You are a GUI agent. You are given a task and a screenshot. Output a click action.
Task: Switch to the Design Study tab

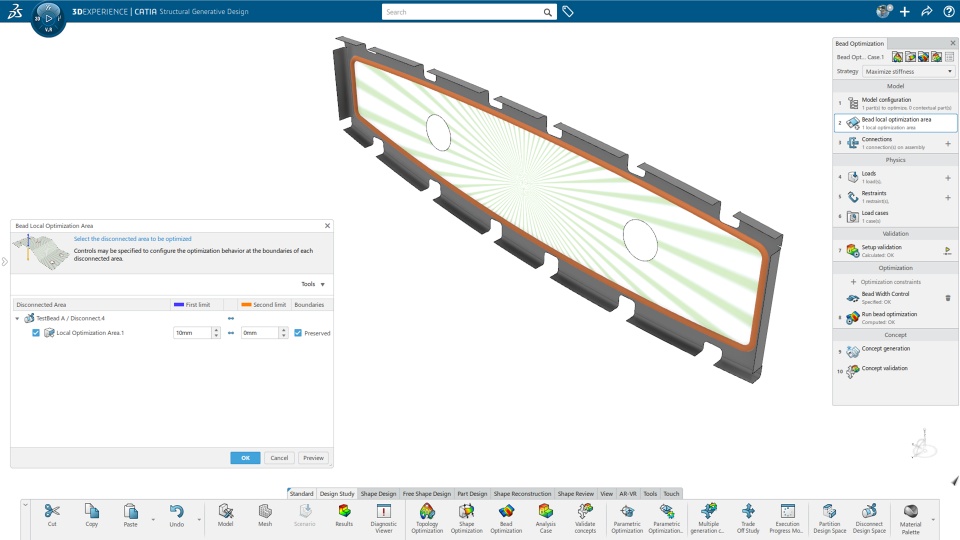[337, 493]
